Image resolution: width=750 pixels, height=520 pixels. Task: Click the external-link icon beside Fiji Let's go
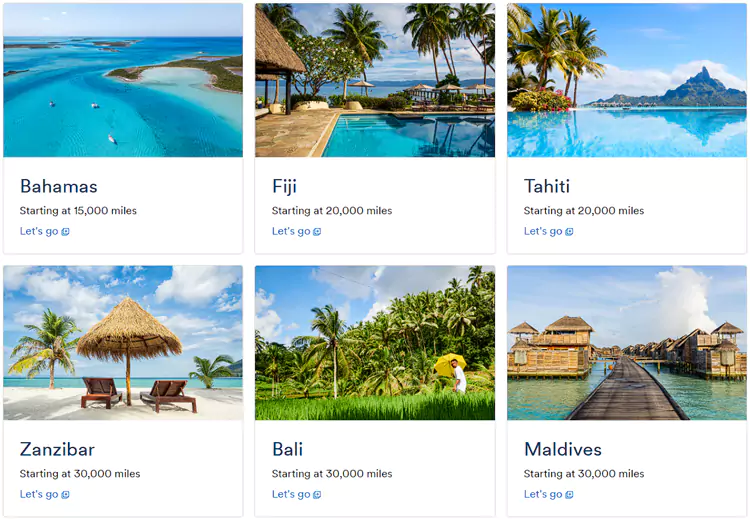(x=318, y=232)
